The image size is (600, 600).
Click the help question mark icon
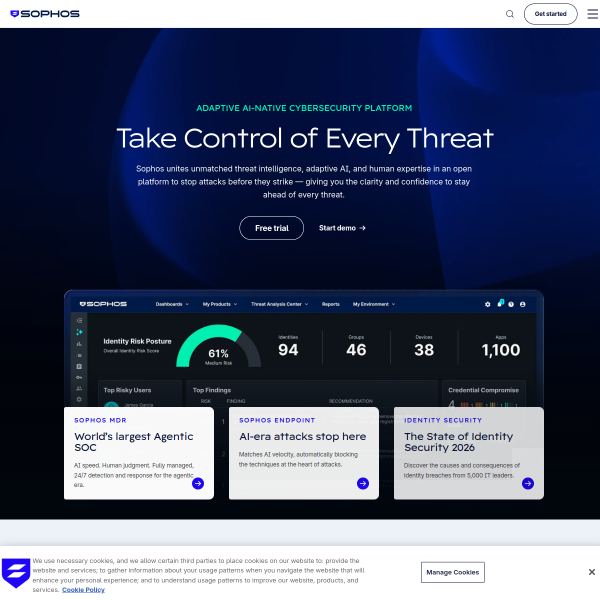point(511,304)
